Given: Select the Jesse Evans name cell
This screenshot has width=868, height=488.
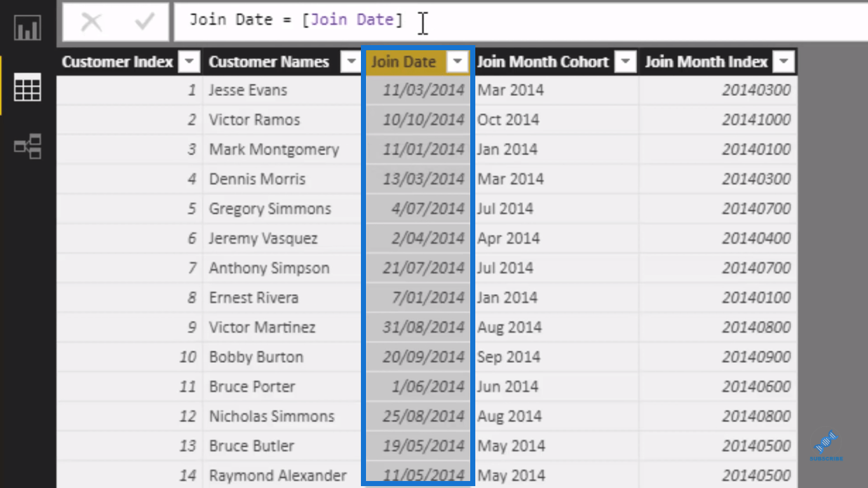Looking at the screenshot, I should click(x=281, y=90).
